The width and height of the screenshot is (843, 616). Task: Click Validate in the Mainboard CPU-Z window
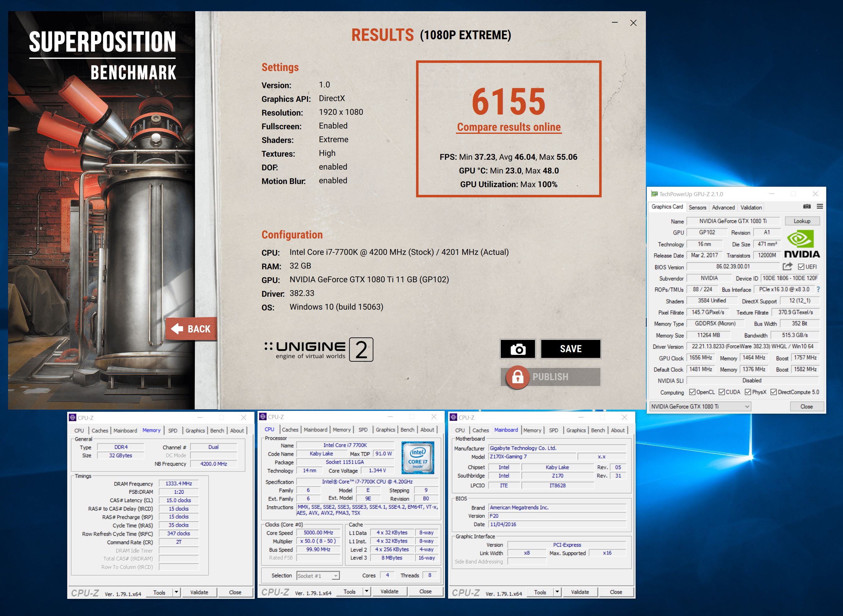pyautogui.click(x=580, y=592)
